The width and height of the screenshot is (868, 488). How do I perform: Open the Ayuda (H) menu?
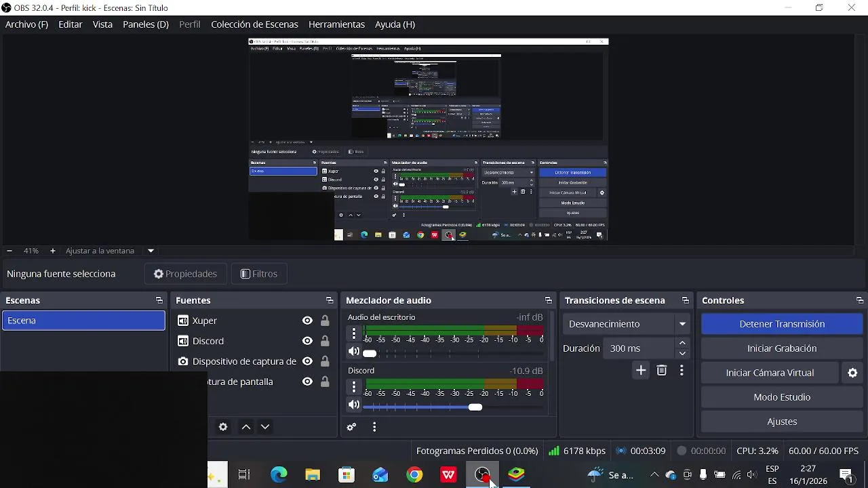[x=395, y=24]
